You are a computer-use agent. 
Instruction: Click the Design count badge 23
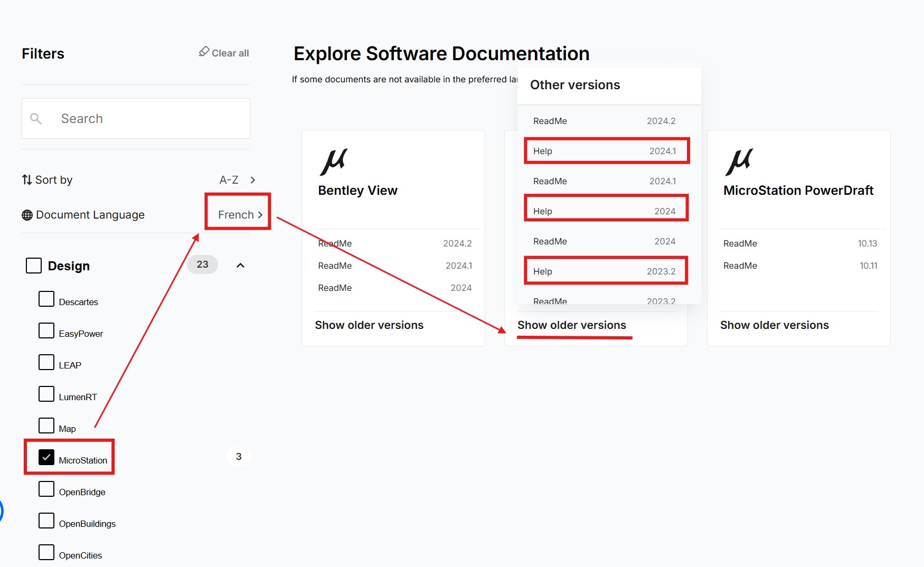pos(202,264)
